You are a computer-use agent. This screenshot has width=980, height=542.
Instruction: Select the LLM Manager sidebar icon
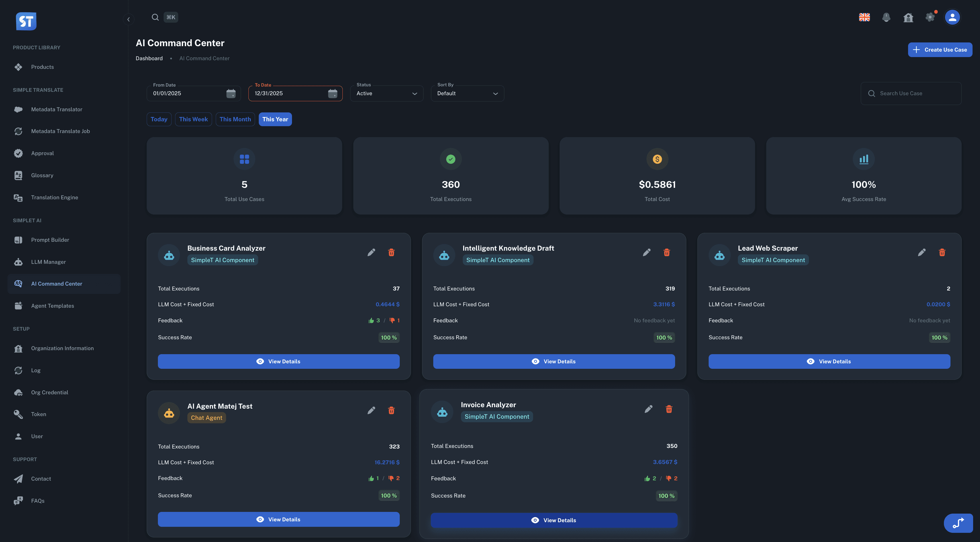click(18, 262)
